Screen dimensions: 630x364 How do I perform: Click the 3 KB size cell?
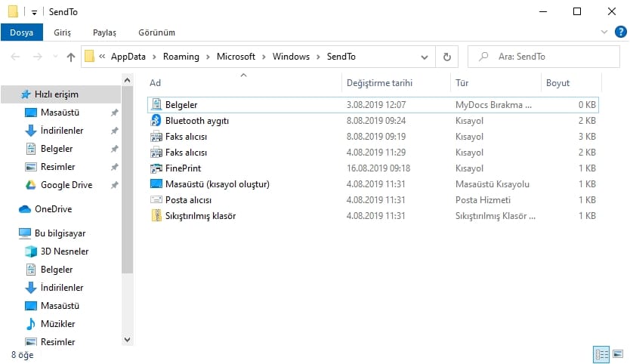point(587,136)
